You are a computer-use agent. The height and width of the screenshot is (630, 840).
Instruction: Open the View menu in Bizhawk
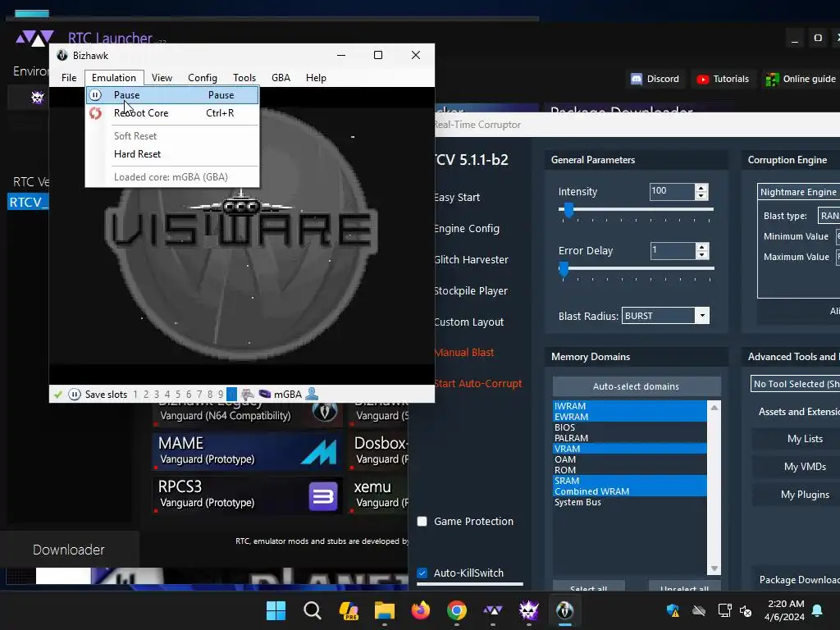click(x=162, y=78)
